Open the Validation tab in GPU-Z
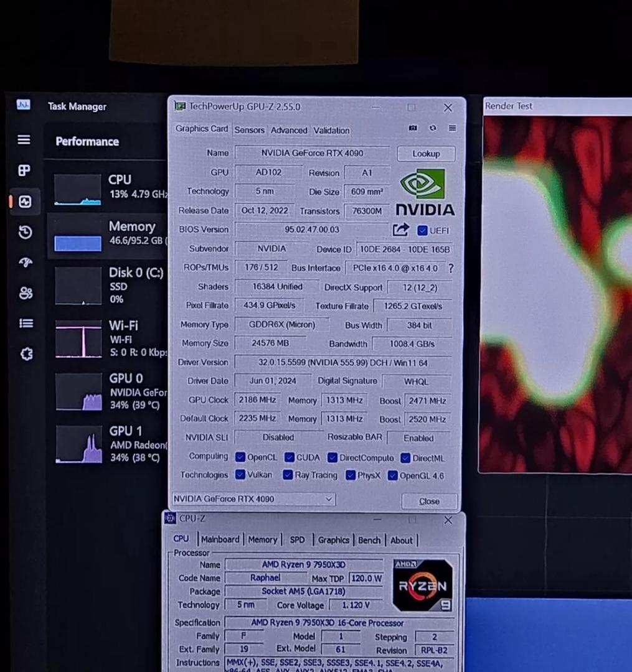 click(331, 130)
